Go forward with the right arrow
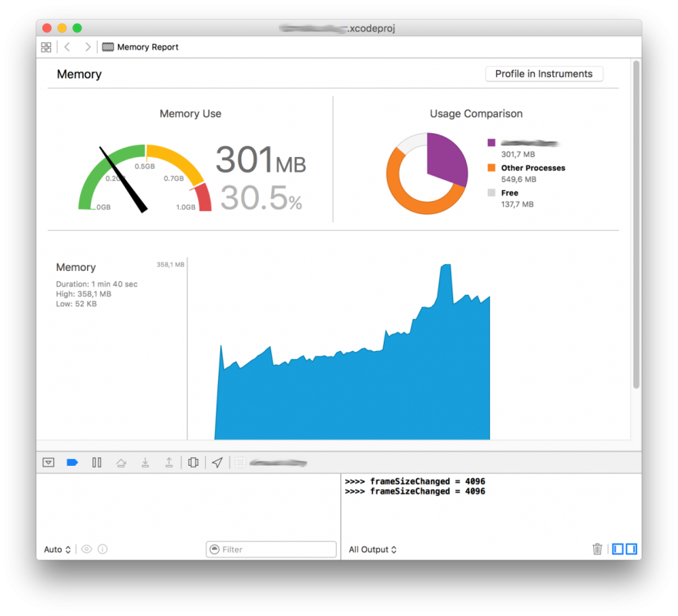This screenshot has width=678, height=616. click(x=88, y=47)
